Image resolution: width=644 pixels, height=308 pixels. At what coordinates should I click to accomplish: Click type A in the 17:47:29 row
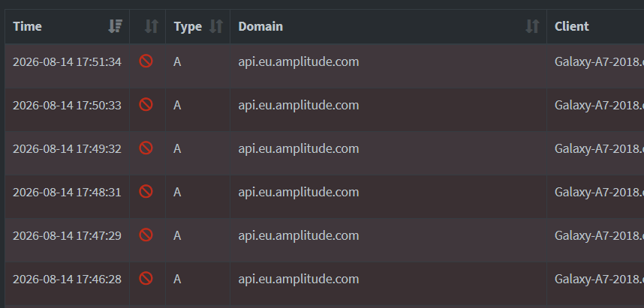[x=177, y=236]
